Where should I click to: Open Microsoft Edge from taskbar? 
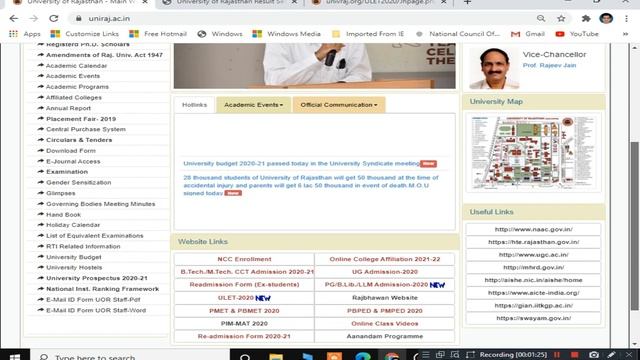coord(362,356)
